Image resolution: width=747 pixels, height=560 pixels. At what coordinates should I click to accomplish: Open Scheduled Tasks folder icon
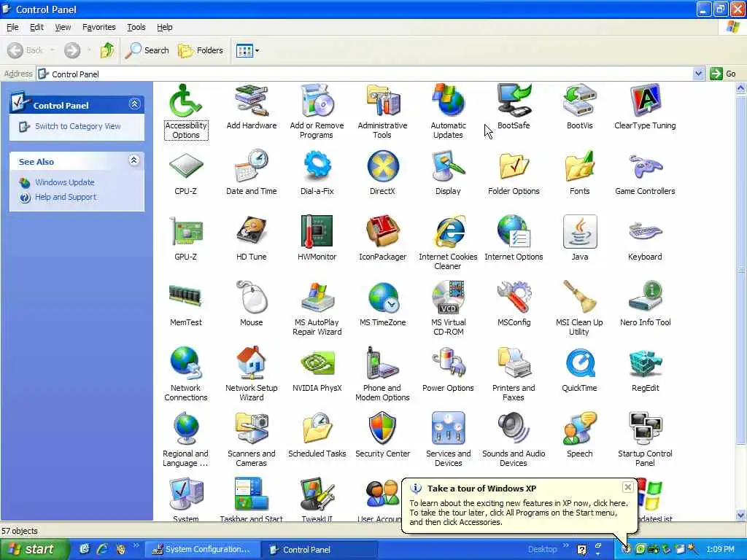[x=317, y=429]
